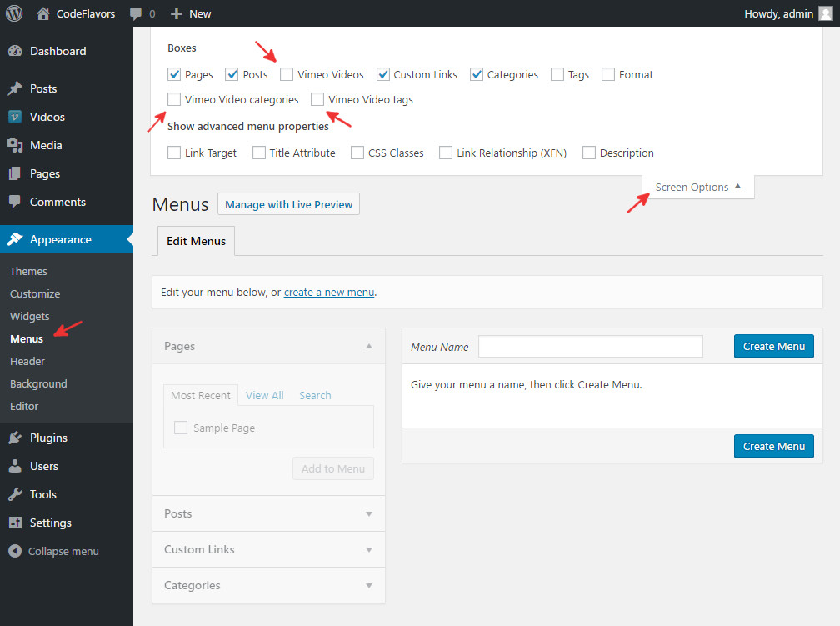Open Customize under Appearance
Viewport: 840px width, 626px height.
(x=35, y=293)
